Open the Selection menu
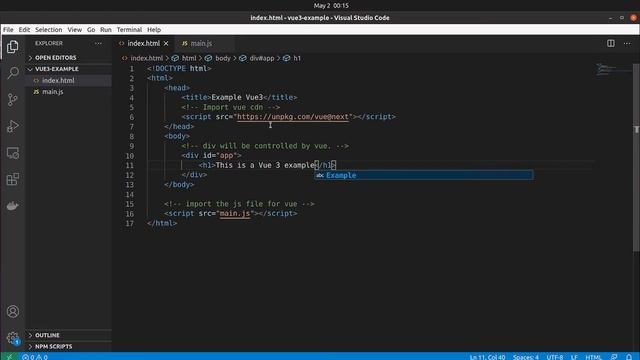Image resolution: width=640 pixels, height=360 pixels. (49, 30)
